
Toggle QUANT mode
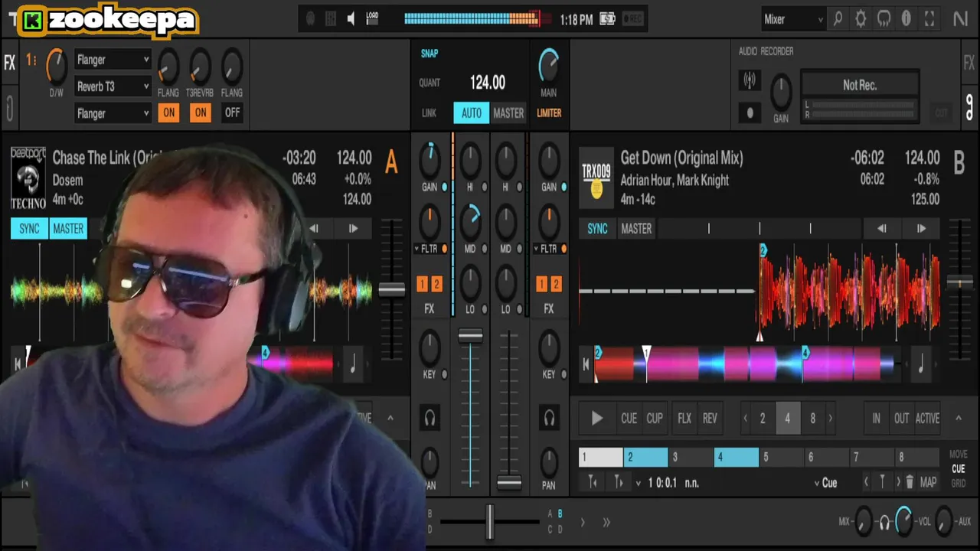(x=430, y=83)
